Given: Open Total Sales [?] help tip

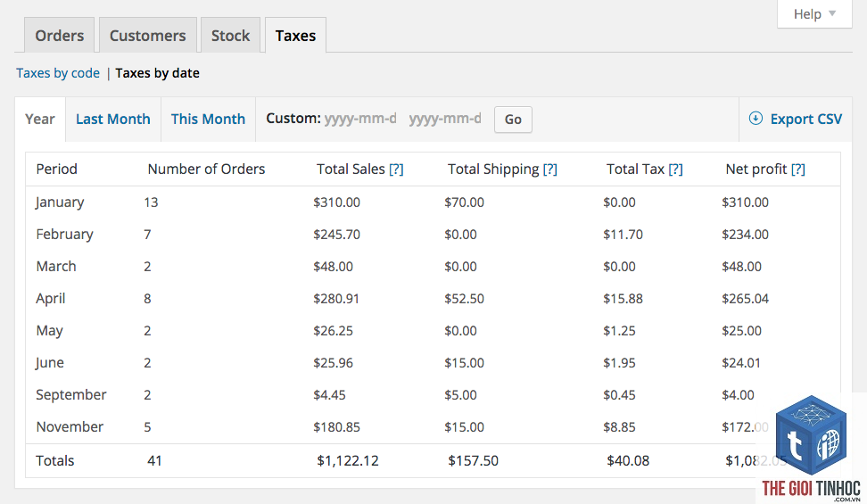Looking at the screenshot, I should tap(396, 169).
